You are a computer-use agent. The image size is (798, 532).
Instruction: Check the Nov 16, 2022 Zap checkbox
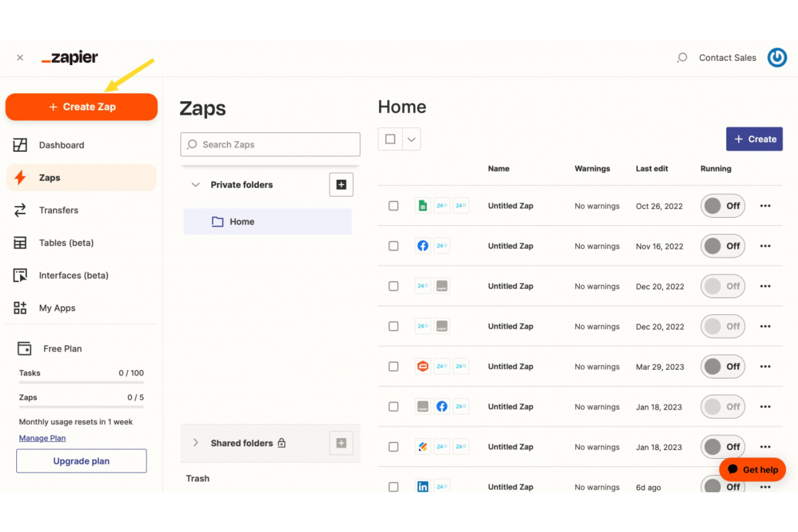394,246
